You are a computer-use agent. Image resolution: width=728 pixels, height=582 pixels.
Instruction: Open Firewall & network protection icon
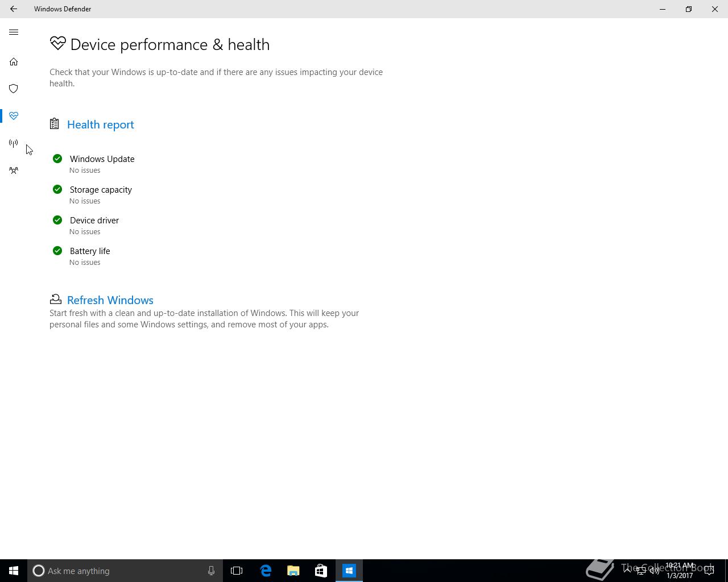click(x=14, y=143)
